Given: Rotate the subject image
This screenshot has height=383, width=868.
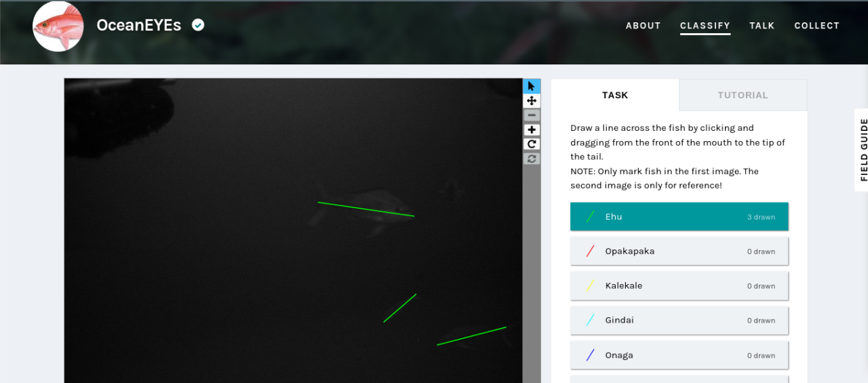Looking at the screenshot, I should click(x=532, y=144).
